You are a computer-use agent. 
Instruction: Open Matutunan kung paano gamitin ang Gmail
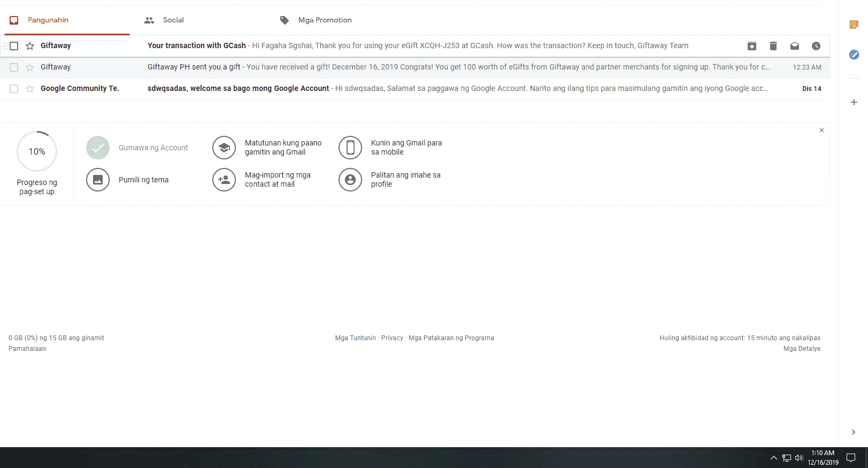click(x=283, y=148)
